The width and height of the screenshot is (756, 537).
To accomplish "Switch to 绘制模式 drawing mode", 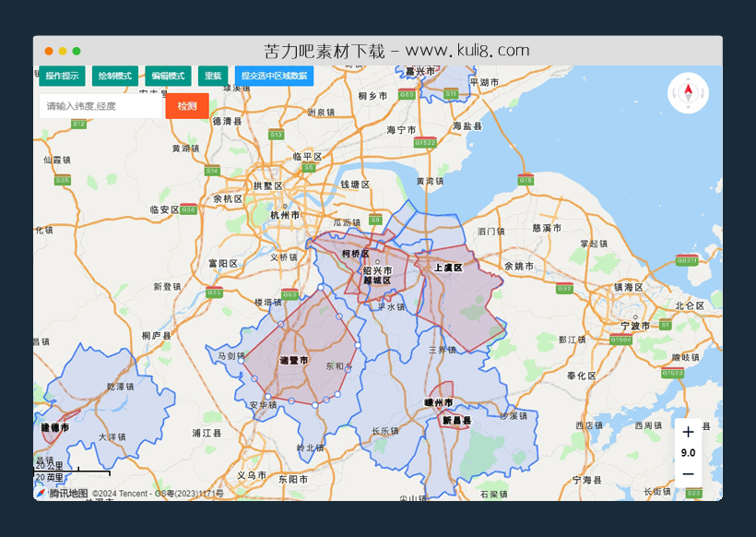I will (x=115, y=76).
